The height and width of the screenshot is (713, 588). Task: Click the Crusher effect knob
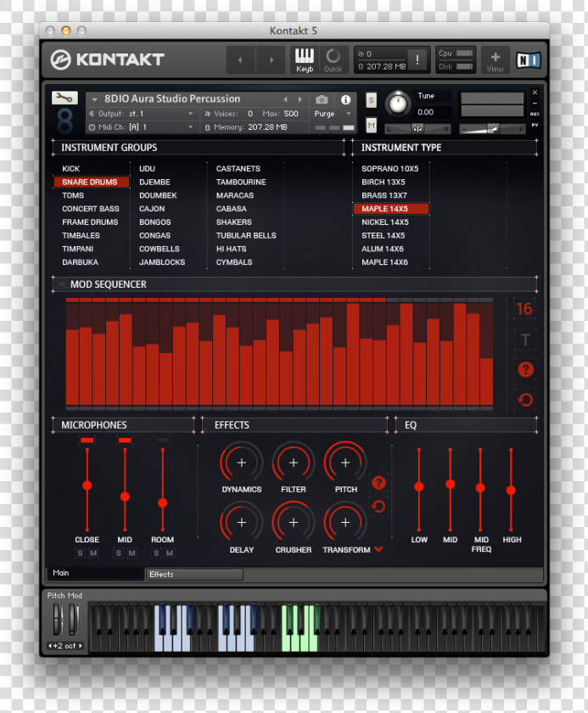294,523
